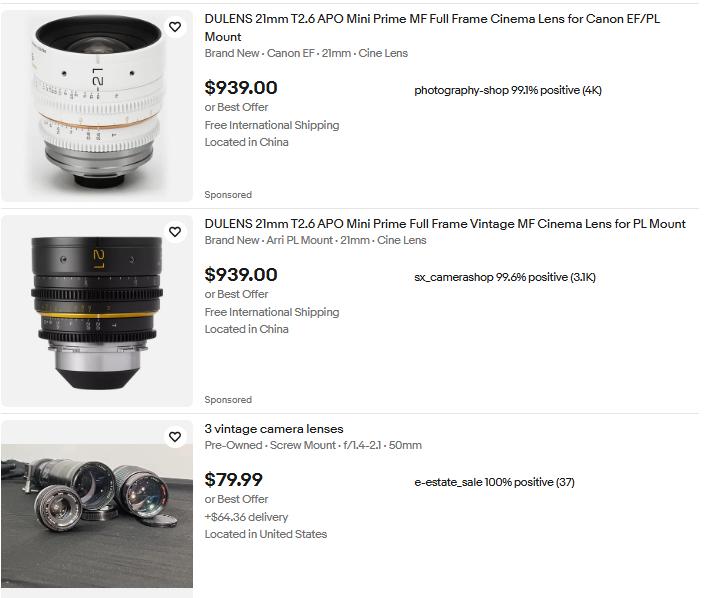Click 'Sponsored' label under second listing
The image size is (717, 598).
click(x=228, y=400)
